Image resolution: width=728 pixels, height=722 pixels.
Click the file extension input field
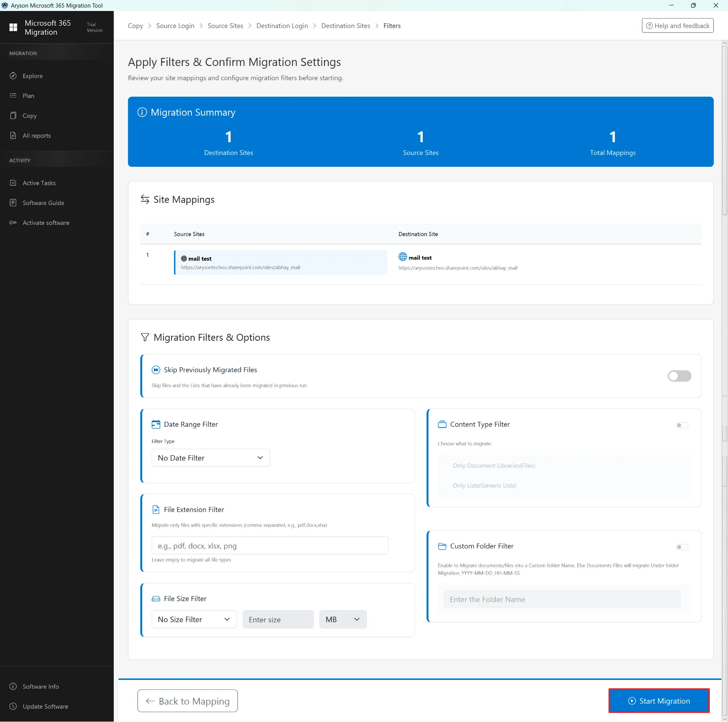pyautogui.click(x=270, y=546)
